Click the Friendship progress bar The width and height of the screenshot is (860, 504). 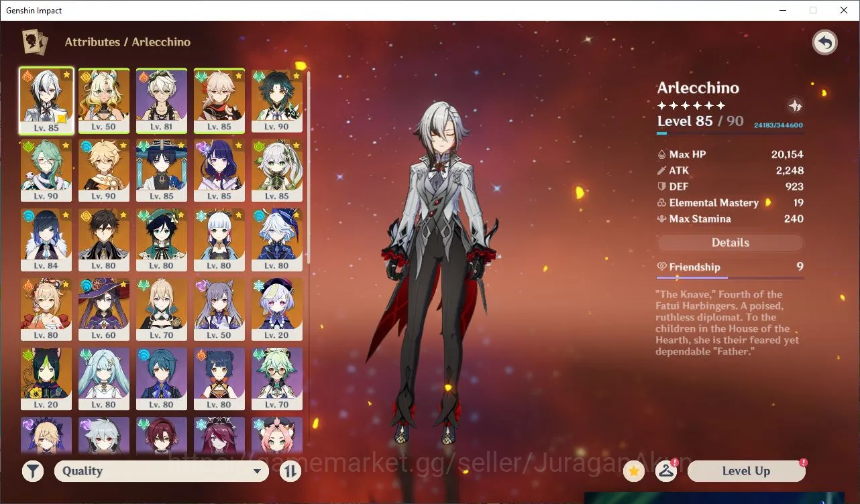730,277
